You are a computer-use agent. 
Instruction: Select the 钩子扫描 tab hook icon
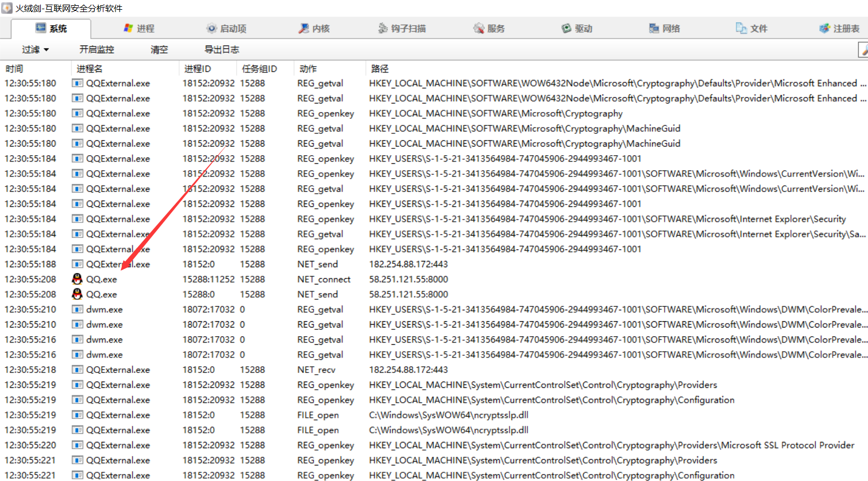[x=383, y=28]
